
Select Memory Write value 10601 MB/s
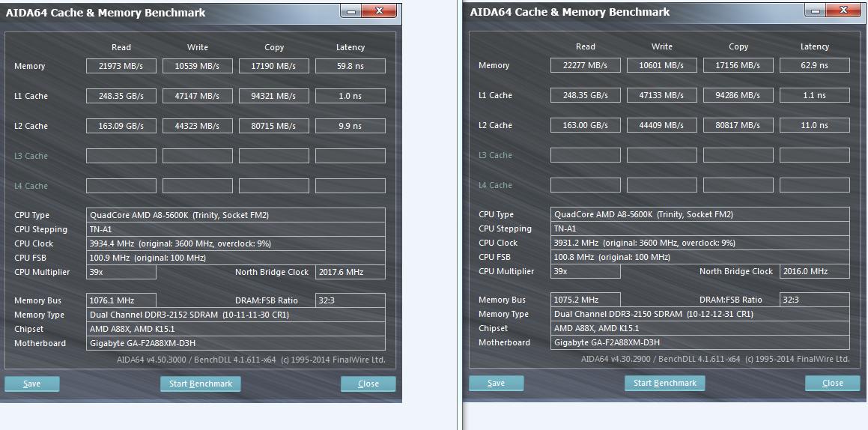click(x=662, y=64)
